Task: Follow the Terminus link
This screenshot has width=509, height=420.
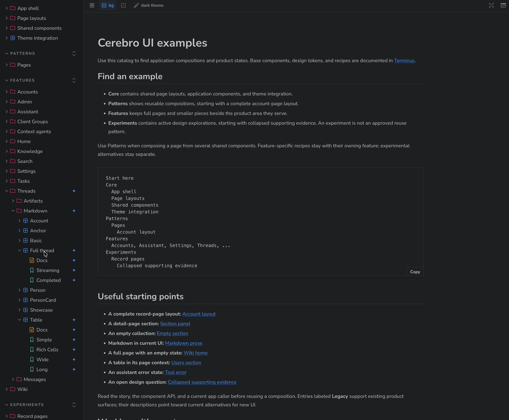Action: point(404,61)
